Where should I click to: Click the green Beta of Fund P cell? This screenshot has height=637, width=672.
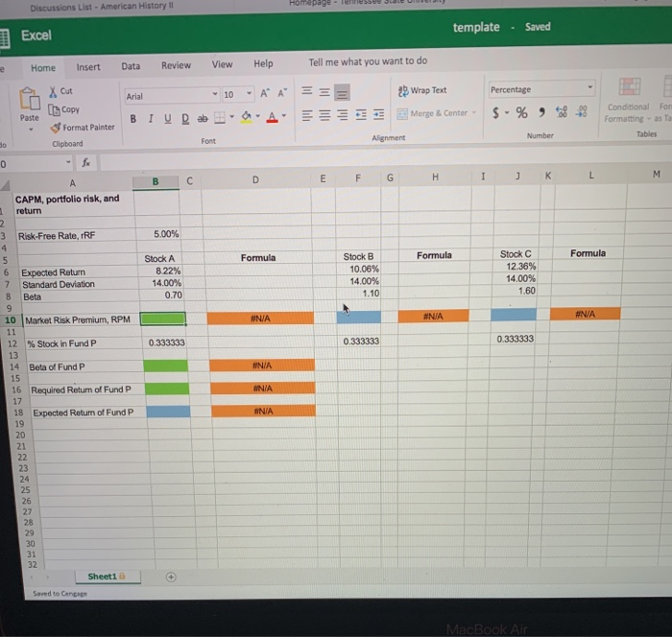coord(165,366)
